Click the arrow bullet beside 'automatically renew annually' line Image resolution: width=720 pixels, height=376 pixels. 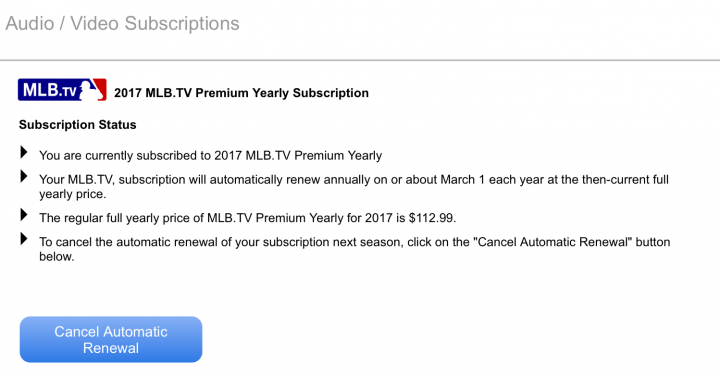[24, 176]
